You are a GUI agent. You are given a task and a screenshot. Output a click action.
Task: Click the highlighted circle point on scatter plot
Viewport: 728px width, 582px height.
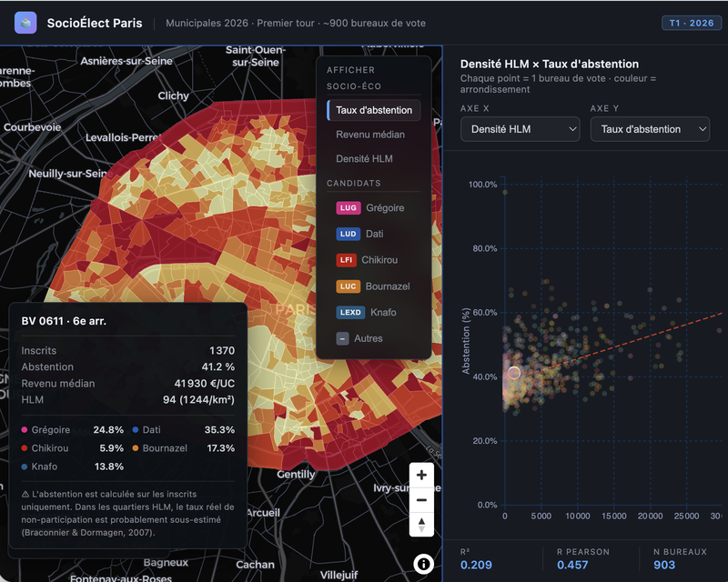514,372
